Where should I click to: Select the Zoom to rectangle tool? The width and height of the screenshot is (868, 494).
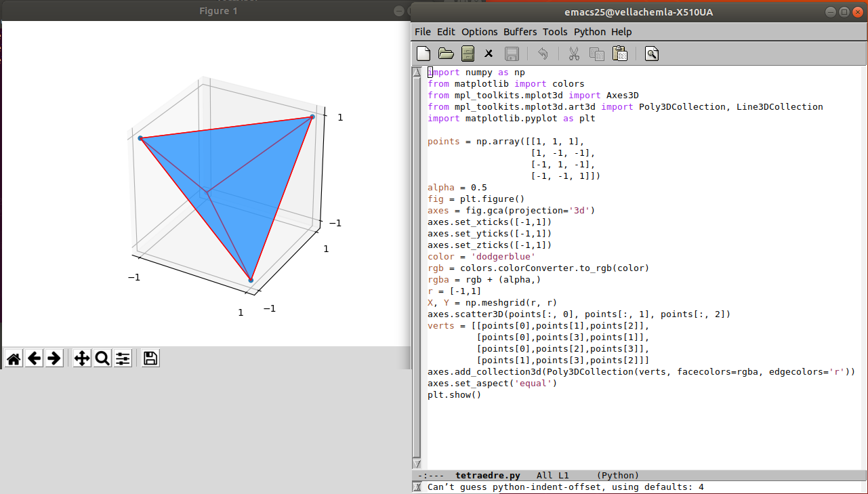pos(102,358)
